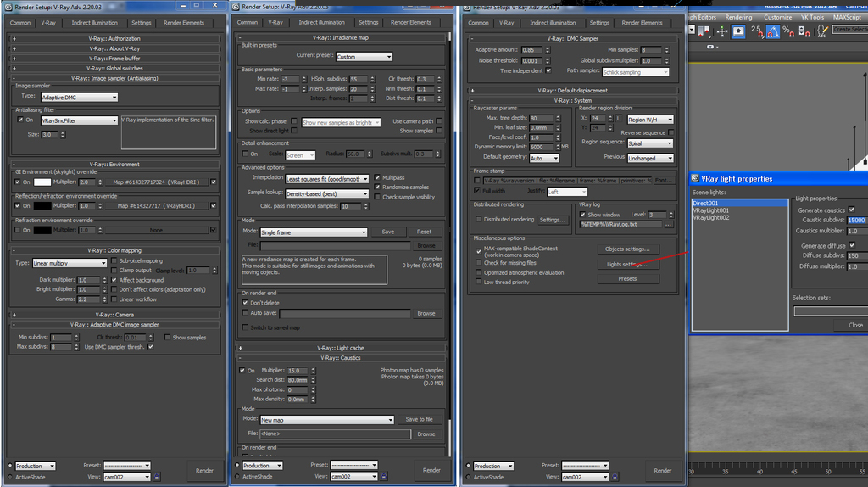
Task: Enable Distributed rendering checkbox
Action: (x=479, y=219)
